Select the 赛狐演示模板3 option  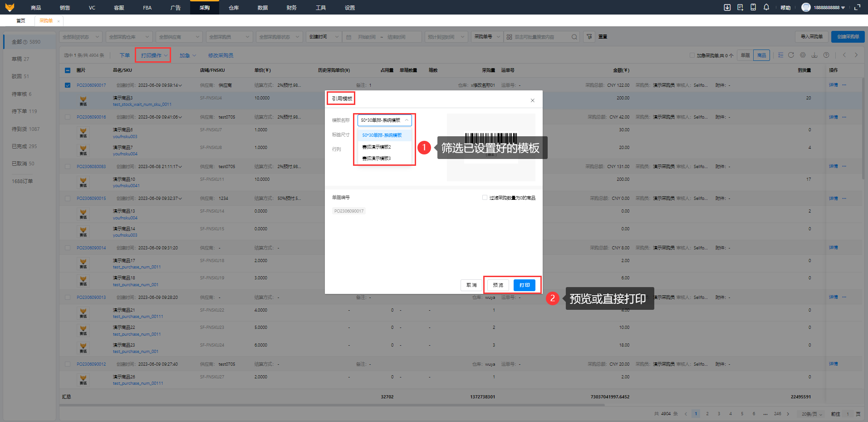(385, 159)
